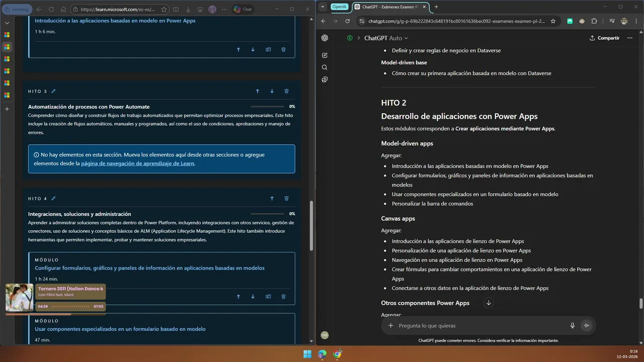Open Edge split screen icon

[x=176, y=9]
